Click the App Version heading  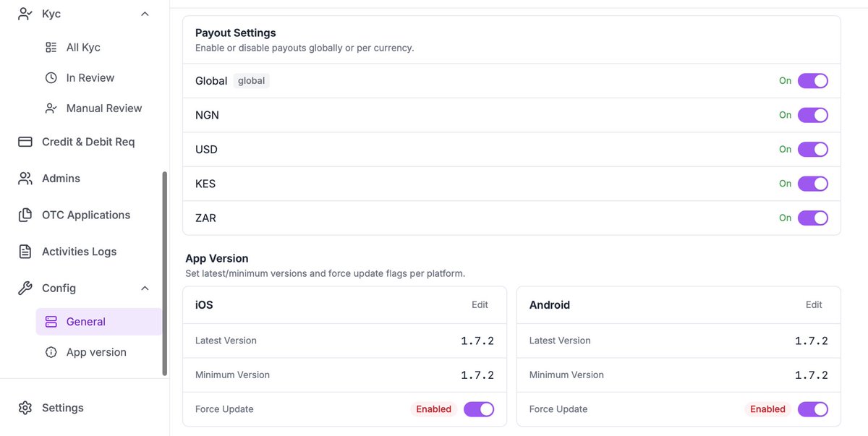click(x=217, y=258)
